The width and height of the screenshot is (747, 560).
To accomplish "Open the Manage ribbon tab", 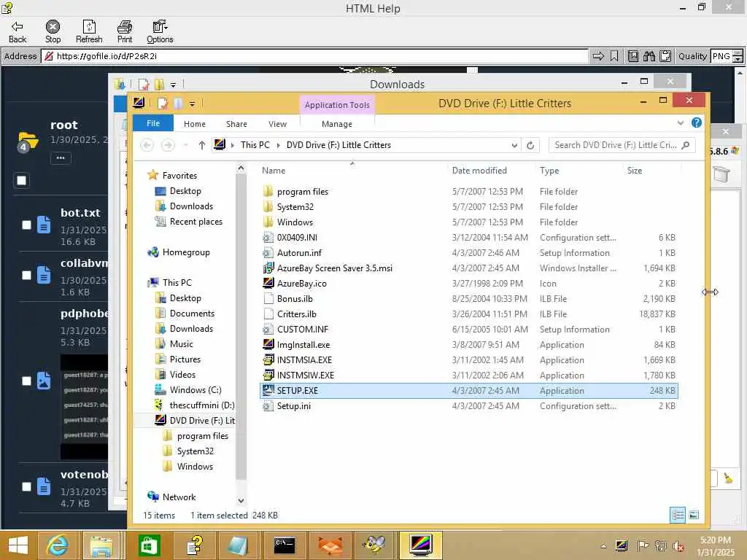I will pos(337,124).
